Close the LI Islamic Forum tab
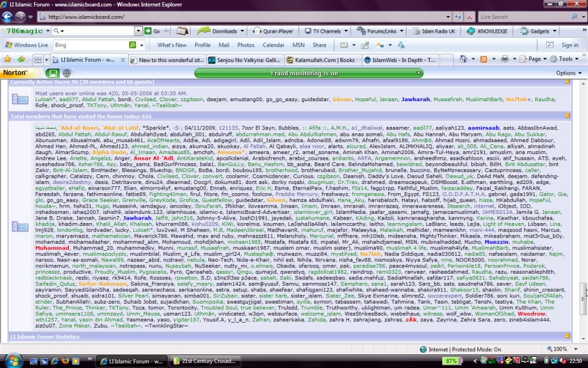The image size is (588, 368). (123, 60)
